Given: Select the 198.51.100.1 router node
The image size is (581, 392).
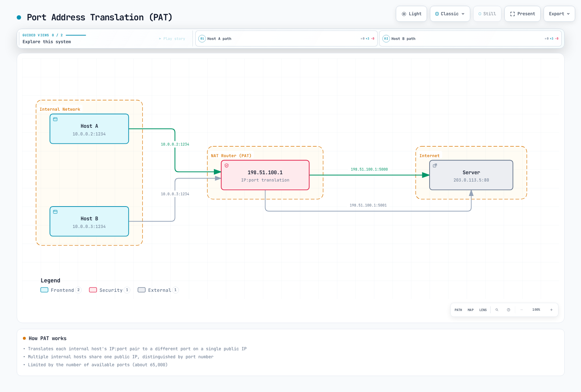Looking at the screenshot, I should pyautogui.click(x=265, y=175).
